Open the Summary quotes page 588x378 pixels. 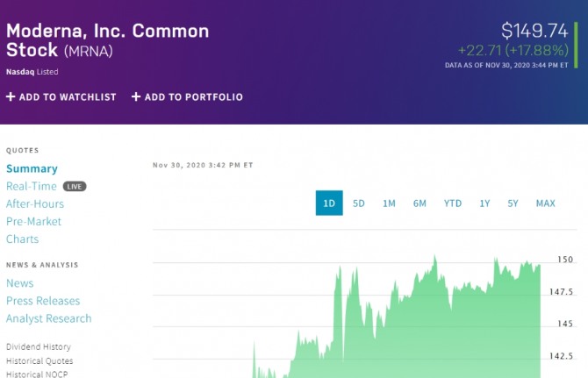point(32,168)
